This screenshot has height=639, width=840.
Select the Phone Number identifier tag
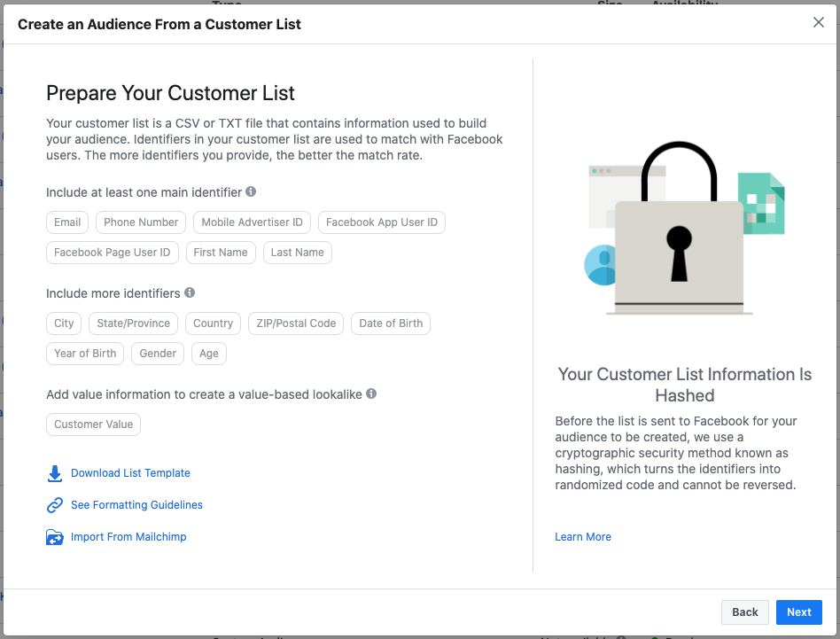point(141,222)
